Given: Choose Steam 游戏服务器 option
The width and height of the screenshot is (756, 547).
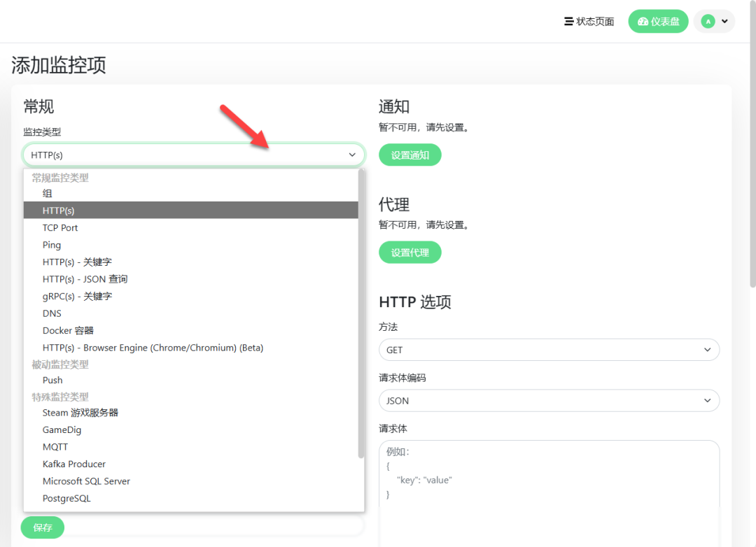Looking at the screenshot, I should click(x=80, y=413).
